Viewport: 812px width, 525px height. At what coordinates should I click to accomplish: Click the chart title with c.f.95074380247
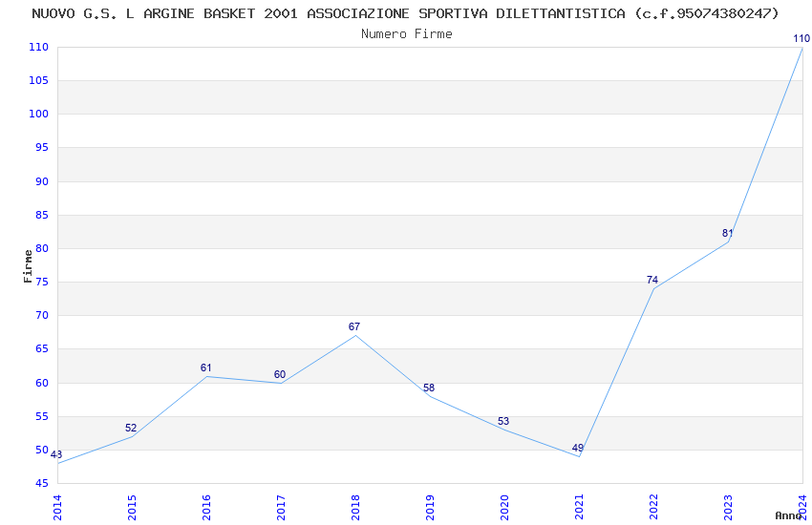coord(405,13)
